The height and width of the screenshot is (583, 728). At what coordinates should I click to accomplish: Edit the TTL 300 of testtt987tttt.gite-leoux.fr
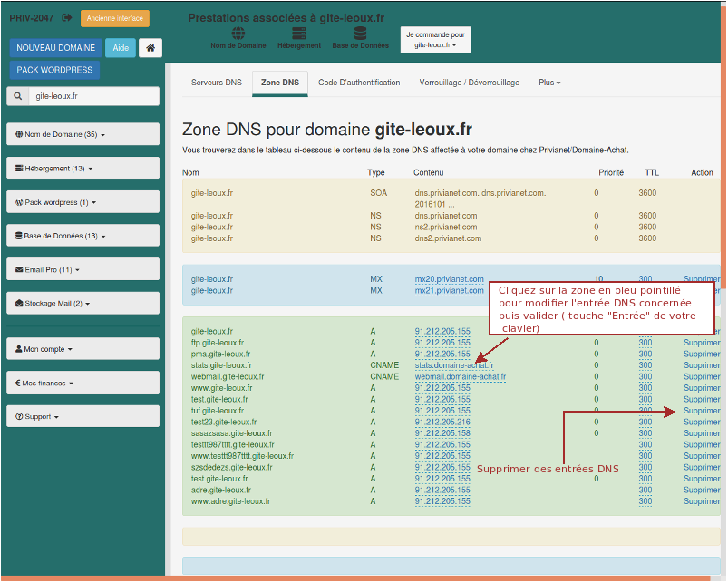645,444
